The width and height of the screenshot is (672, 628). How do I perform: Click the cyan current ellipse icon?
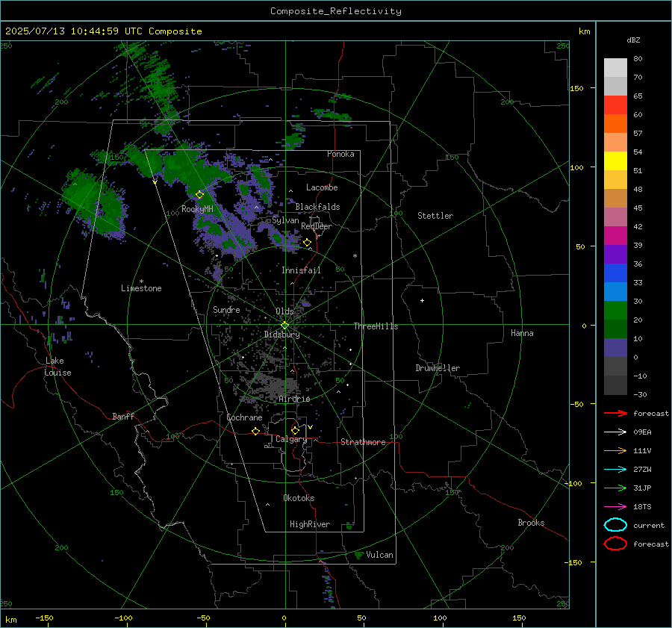[615, 525]
